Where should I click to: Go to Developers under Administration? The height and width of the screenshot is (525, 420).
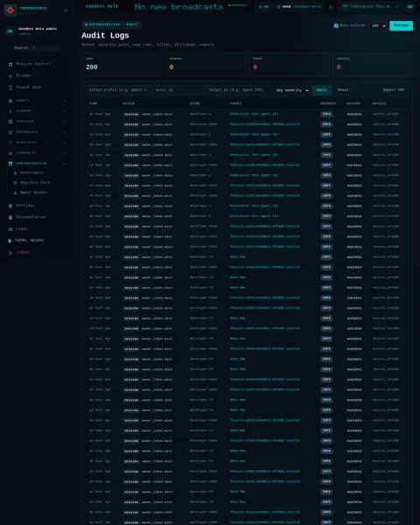(31, 172)
